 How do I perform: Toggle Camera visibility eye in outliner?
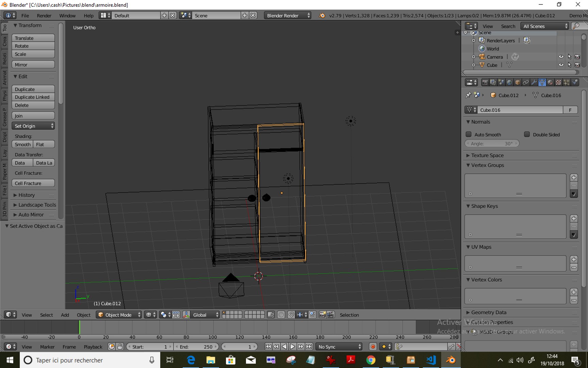pos(561,57)
